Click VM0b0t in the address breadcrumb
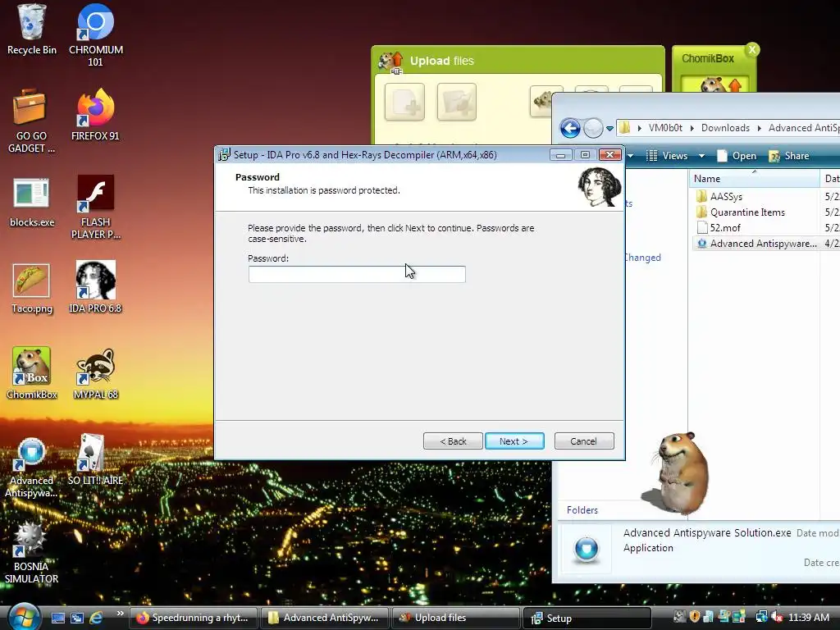Viewport: 840px width, 630px height. [665, 128]
